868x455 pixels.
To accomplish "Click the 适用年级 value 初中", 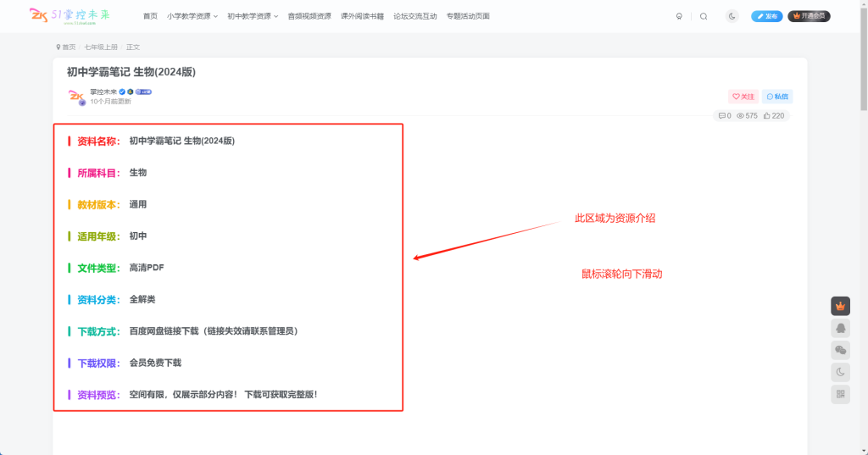I will click(138, 236).
